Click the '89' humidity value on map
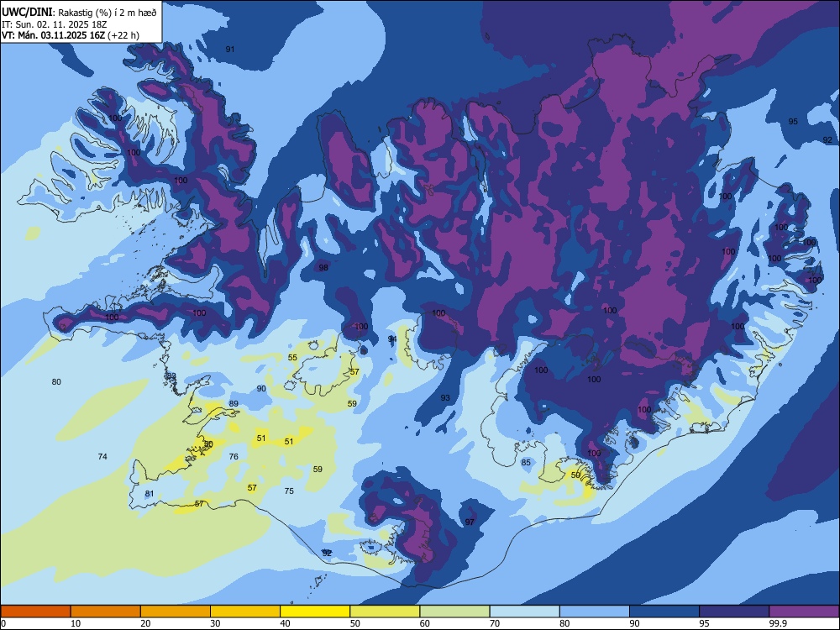Viewport: 840px width, 630px height. point(234,404)
